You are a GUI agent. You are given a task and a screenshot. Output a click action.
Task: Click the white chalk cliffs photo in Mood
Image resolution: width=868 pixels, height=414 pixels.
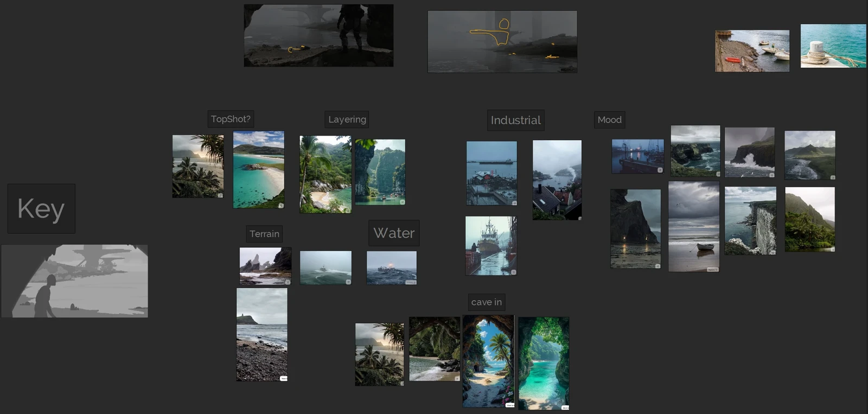click(x=751, y=221)
